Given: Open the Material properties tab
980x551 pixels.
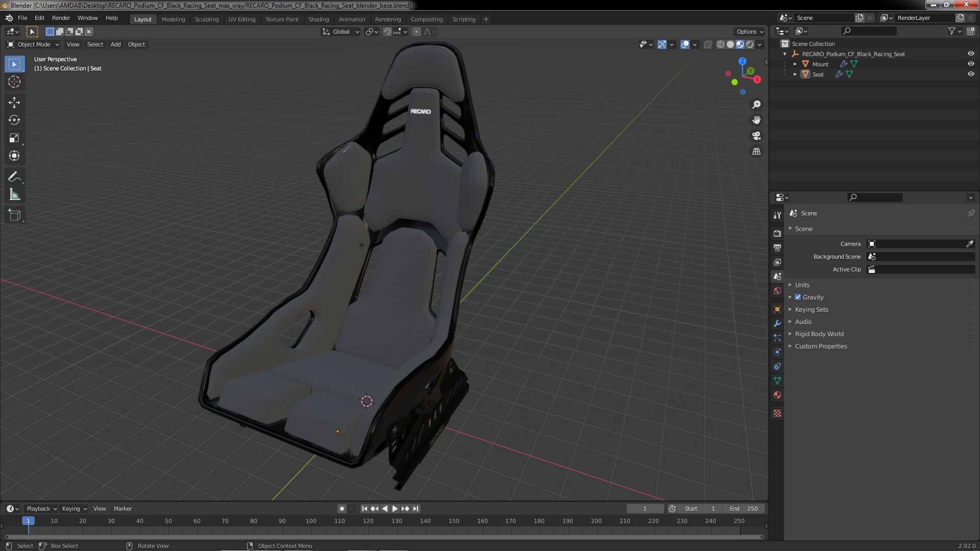Looking at the screenshot, I should click(x=777, y=395).
